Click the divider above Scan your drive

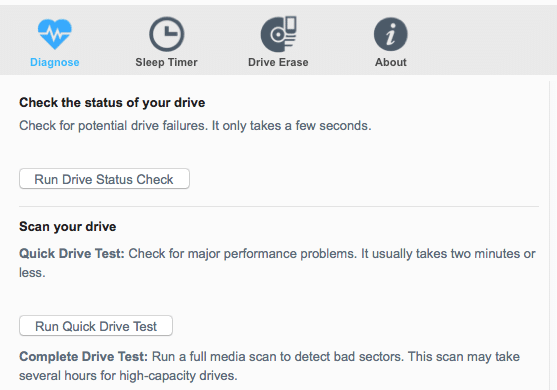tap(279, 206)
